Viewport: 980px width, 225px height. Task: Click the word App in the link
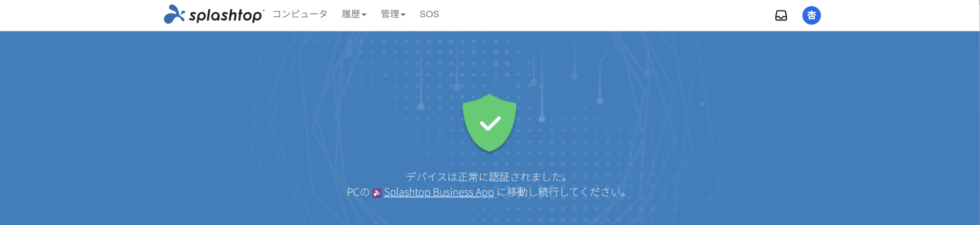click(x=485, y=193)
